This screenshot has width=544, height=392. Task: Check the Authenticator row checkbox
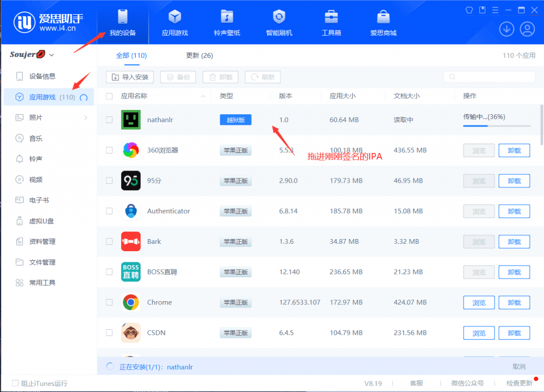tap(109, 211)
